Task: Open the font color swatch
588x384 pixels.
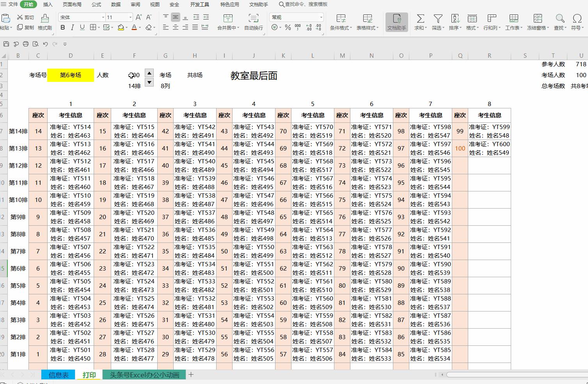Action: (134, 27)
